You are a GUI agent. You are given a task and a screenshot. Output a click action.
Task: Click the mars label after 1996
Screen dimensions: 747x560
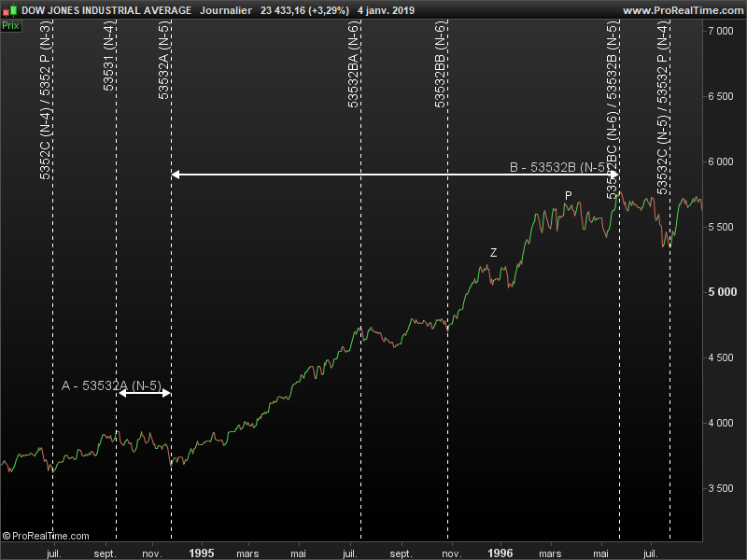[550, 553]
